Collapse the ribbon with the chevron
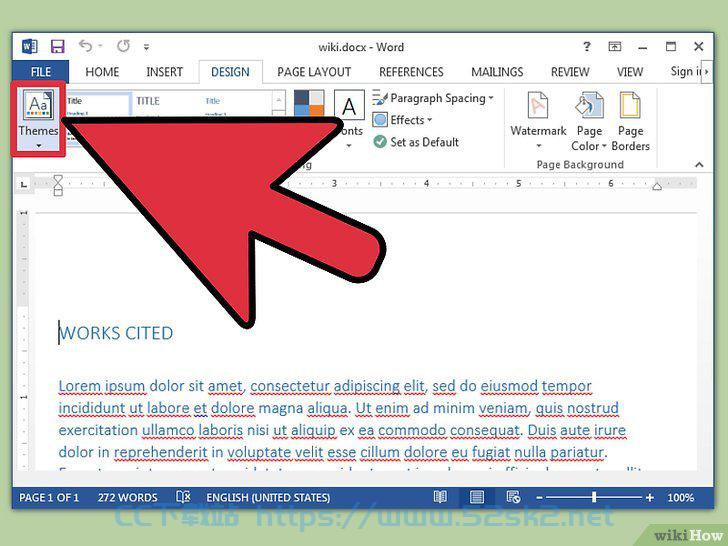This screenshot has width=728, height=546. [x=699, y=164]
